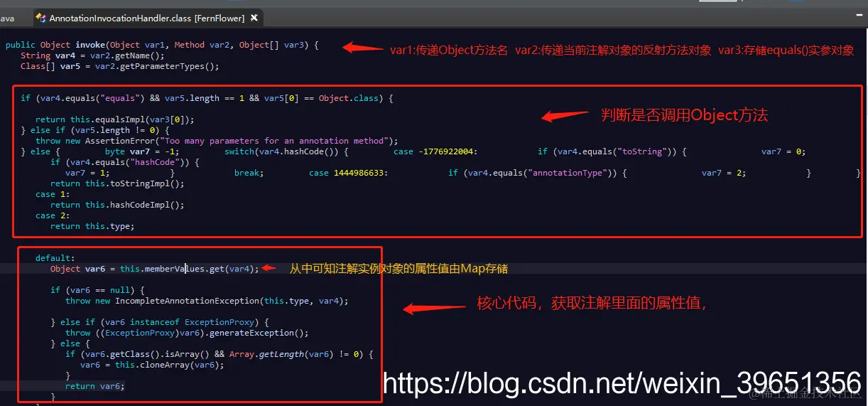Screen dimensions: 868x406
Task: Click the 'public Object invoke' method signature
Action: tap(162, 45)
